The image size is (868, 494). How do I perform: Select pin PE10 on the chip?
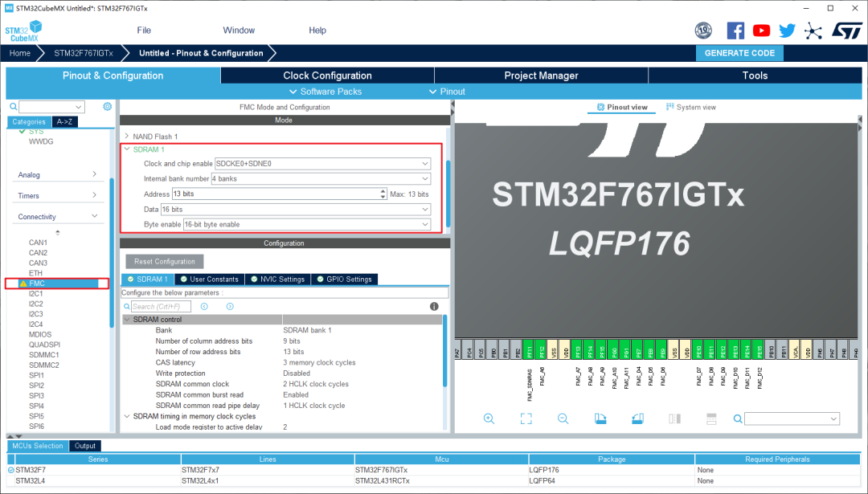(x=698, y=351)
